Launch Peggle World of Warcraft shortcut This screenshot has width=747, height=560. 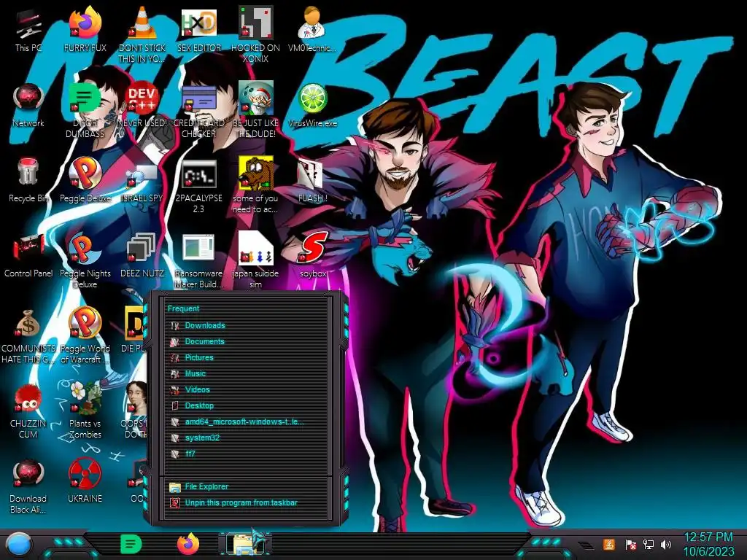coord(85,336)
